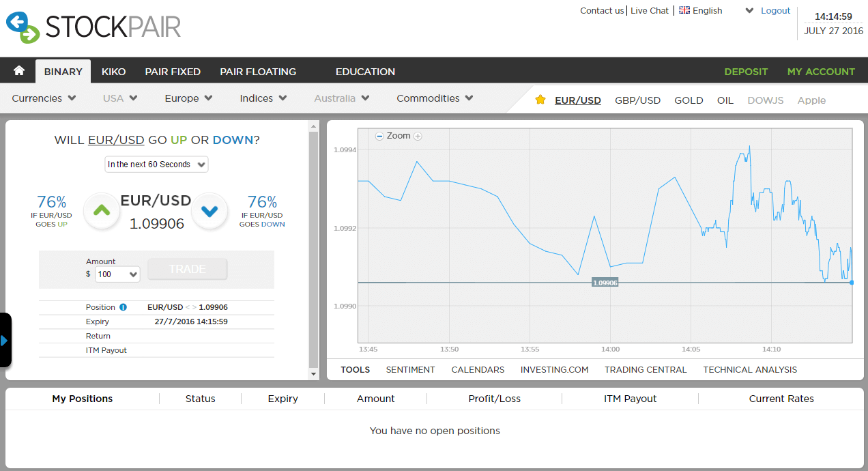Click the trade panel scrollbar thumb
Viewport: 868px width, 471px height.
(x=313, y=249)
